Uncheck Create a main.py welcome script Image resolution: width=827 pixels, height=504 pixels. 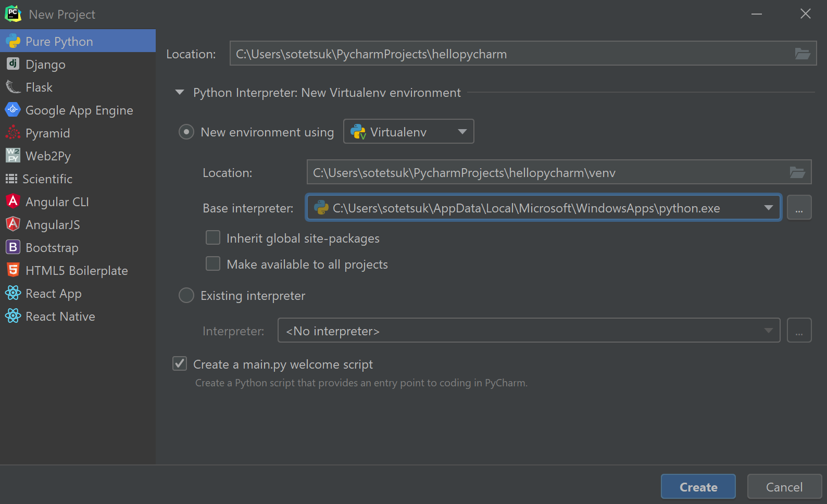pyautogui.click(x=180, y=363)
